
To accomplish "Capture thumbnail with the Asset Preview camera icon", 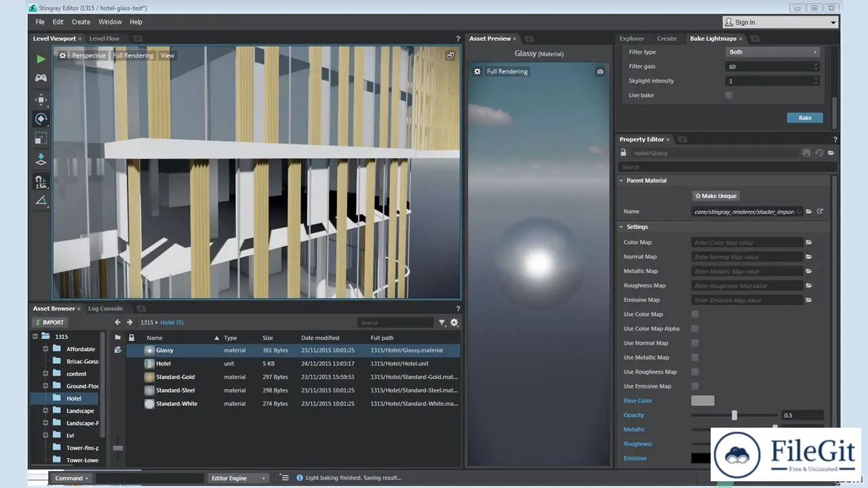I will tap(600, 71).
